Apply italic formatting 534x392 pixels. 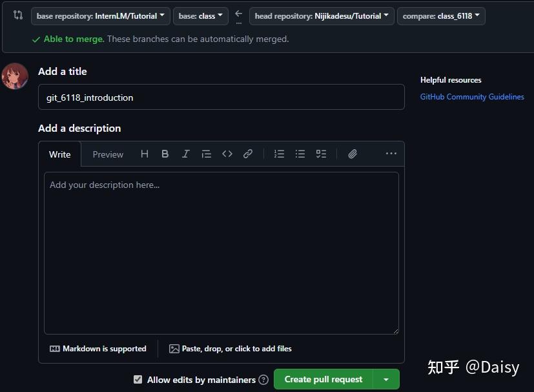(186, 154)
